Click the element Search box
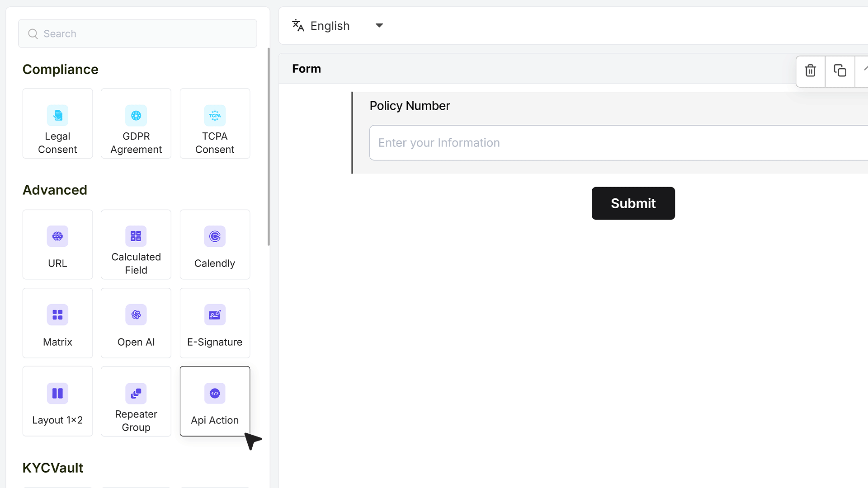868x488 pixels. pos(137,33)
